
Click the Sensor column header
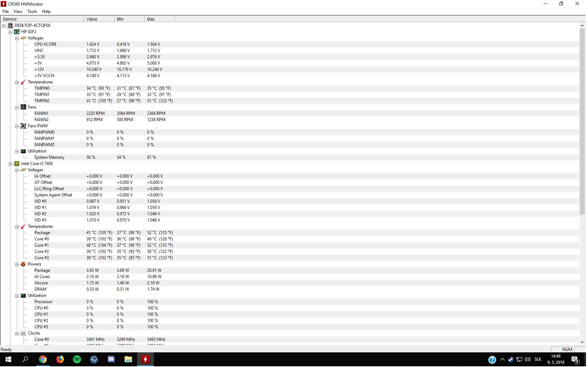(42, 19)
